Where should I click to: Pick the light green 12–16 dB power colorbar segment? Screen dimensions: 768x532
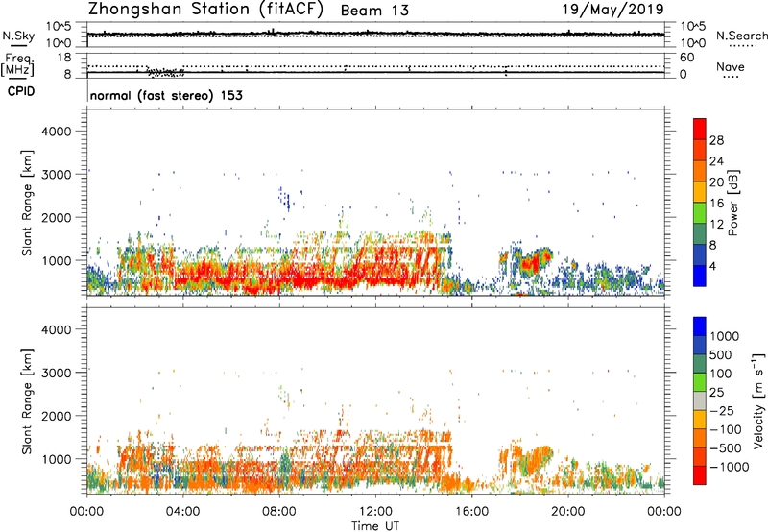(700, 213)
